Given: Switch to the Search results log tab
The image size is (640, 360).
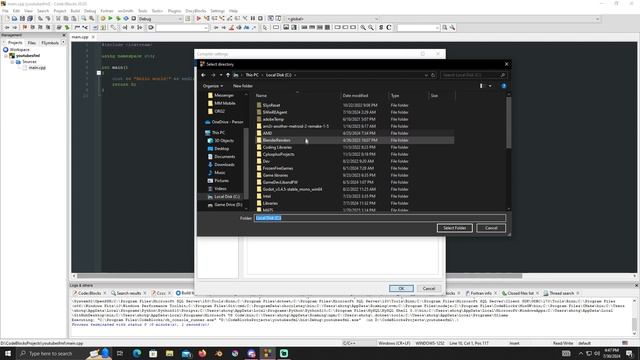Looking at the screenshot, I should click(x=128, y=293).
